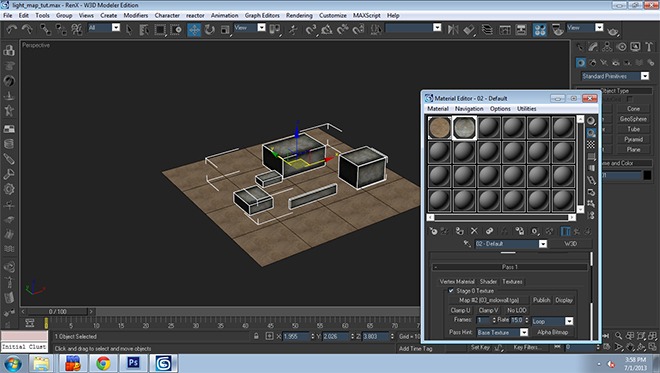
Task: Toggle the No LOD button
Action: 516,310
